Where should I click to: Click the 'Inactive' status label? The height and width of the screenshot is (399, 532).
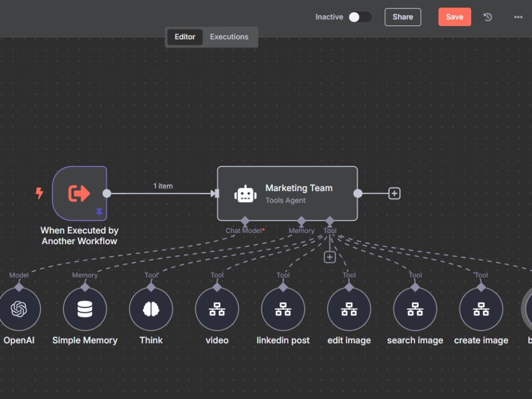click(329, 17)
